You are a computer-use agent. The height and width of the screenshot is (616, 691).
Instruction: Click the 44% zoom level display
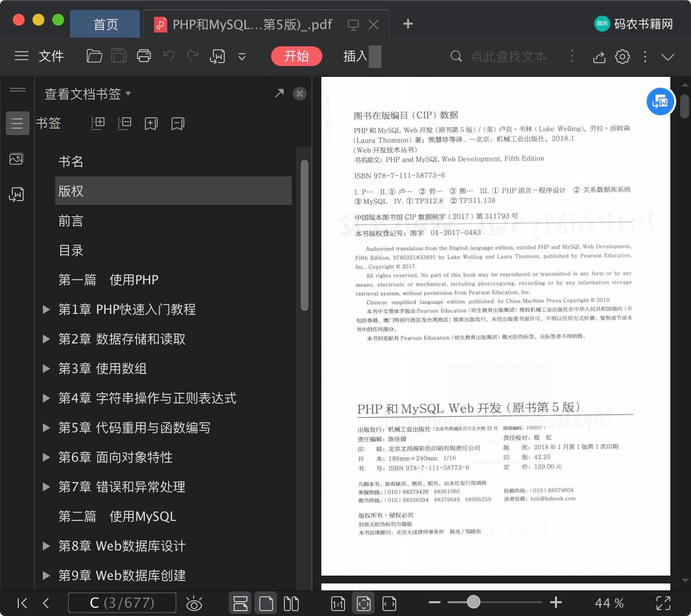(x=610, y=603)
